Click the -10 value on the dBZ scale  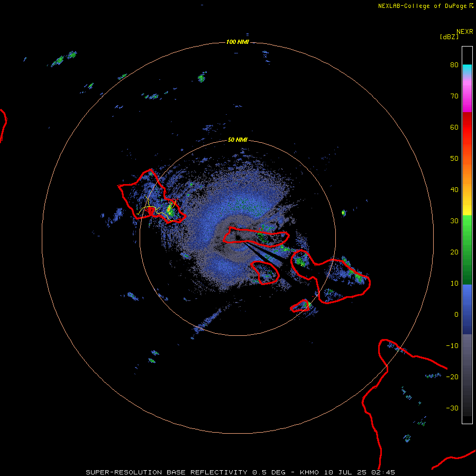[452, 346]
